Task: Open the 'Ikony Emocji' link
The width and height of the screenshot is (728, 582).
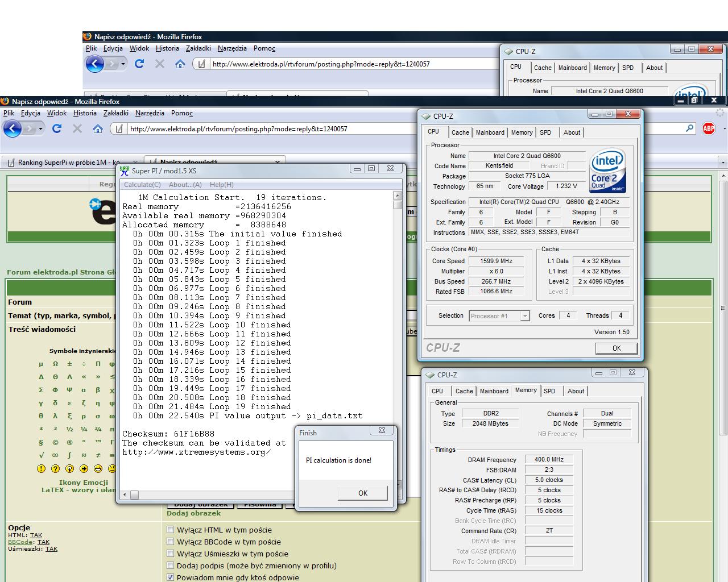Action: coord(84,483)
